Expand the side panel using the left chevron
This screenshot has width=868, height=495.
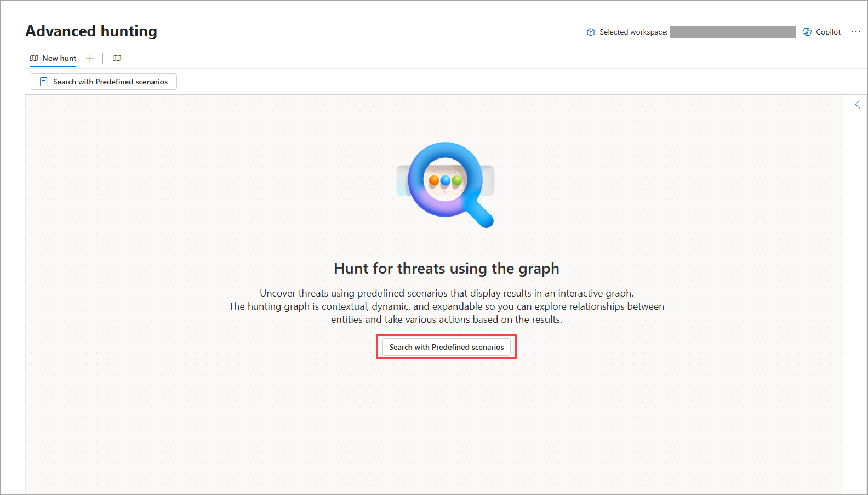click(858, 104)
